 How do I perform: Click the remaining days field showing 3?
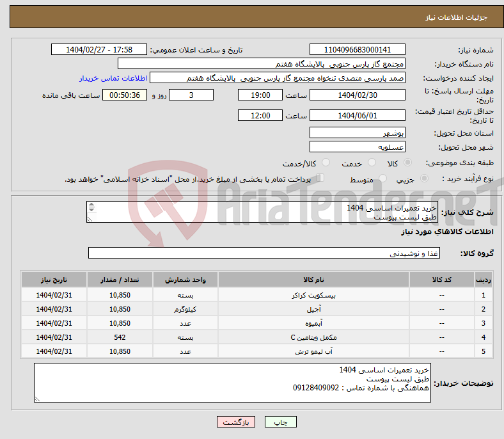(x=191, y=95)
